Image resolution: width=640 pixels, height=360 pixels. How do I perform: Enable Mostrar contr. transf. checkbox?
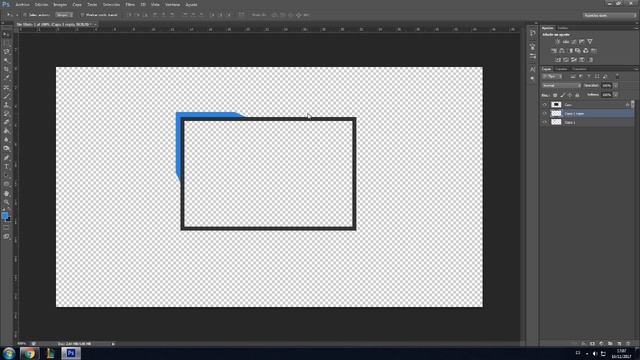click(x=82, y=15)
